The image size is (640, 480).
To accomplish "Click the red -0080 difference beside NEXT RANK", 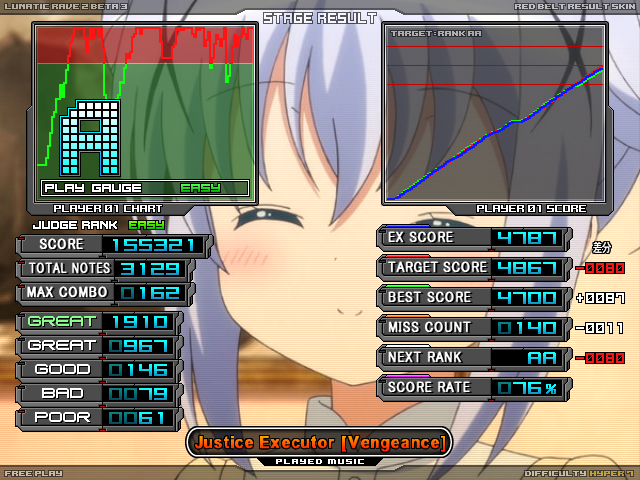I will 600,358.
